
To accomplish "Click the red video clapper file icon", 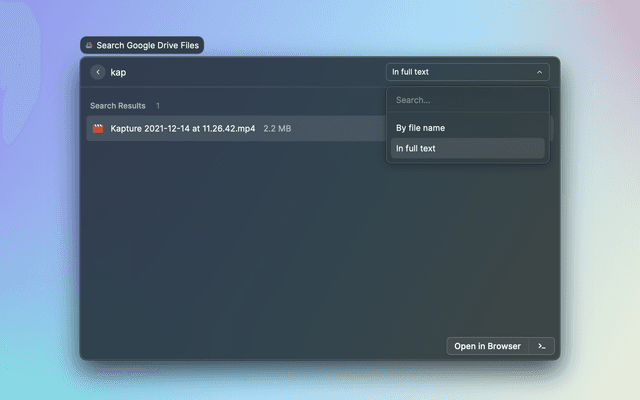I will (x=98, y=129).
